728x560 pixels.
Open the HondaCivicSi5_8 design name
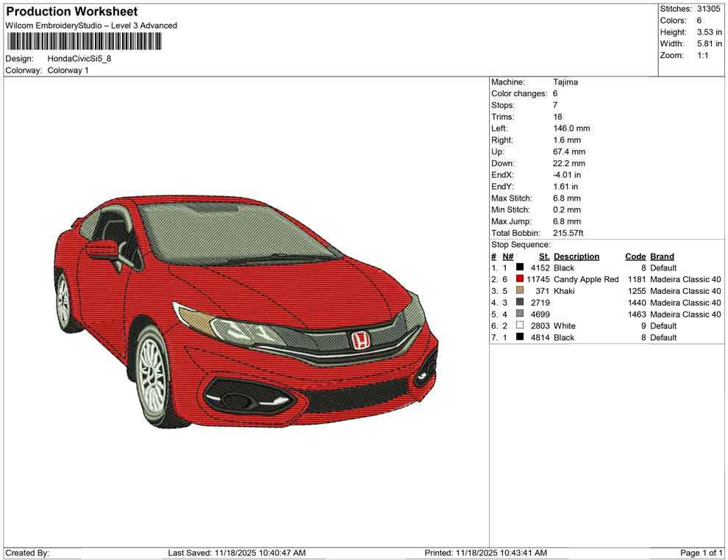[79, 59]
